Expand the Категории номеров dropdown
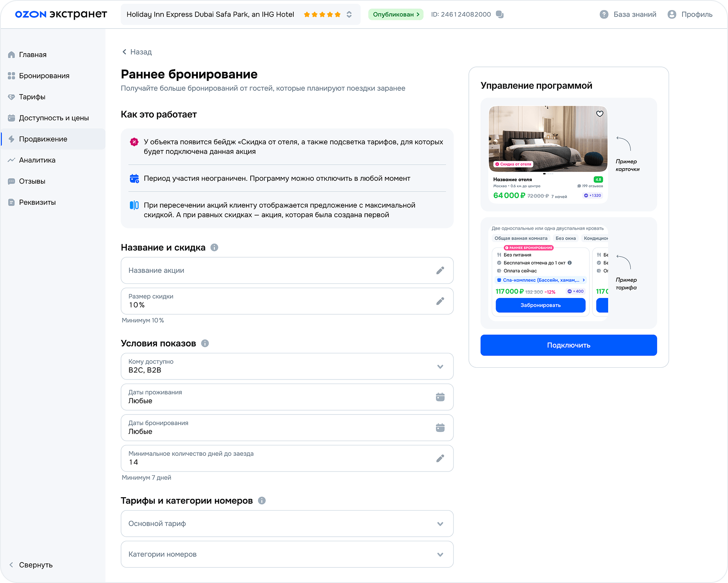This screenshot has height=583, width=728. [x=440, y=554]
